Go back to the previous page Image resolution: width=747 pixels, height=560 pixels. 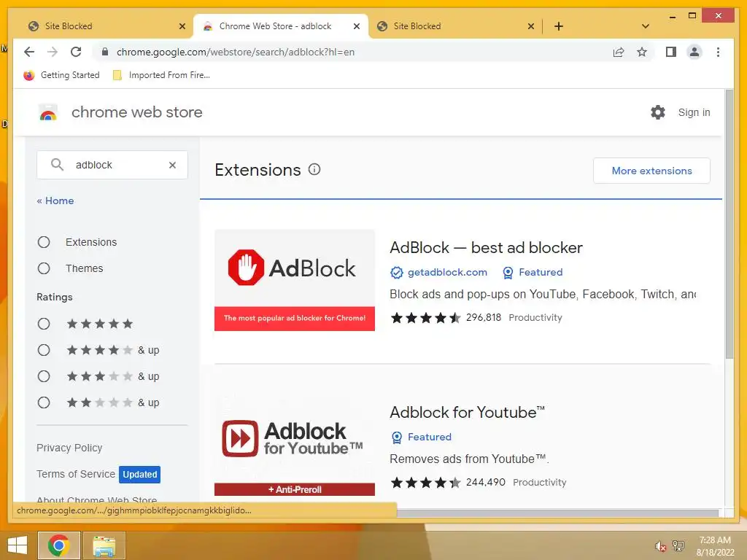(x=29, y=52)
